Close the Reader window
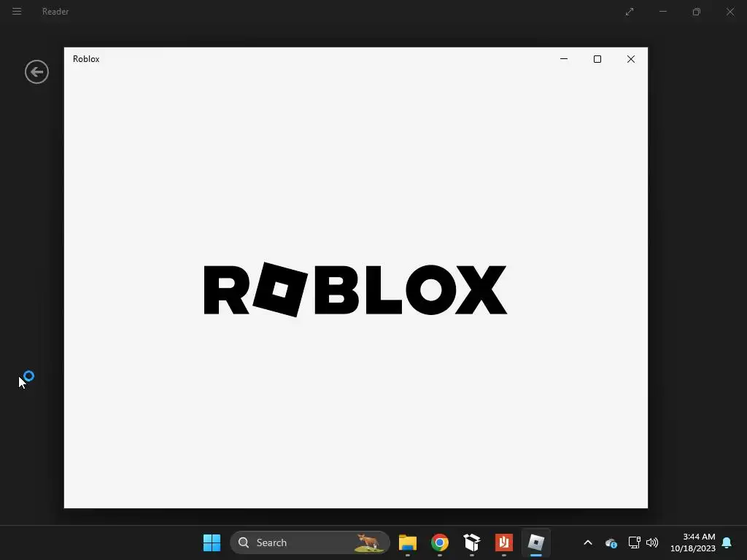 pos(729,12)
